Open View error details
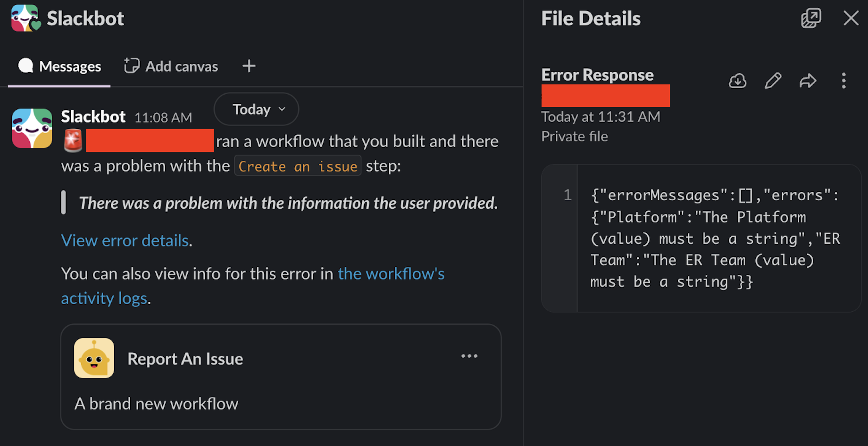The height and width of the screenshot is (446, 868). 125,240
